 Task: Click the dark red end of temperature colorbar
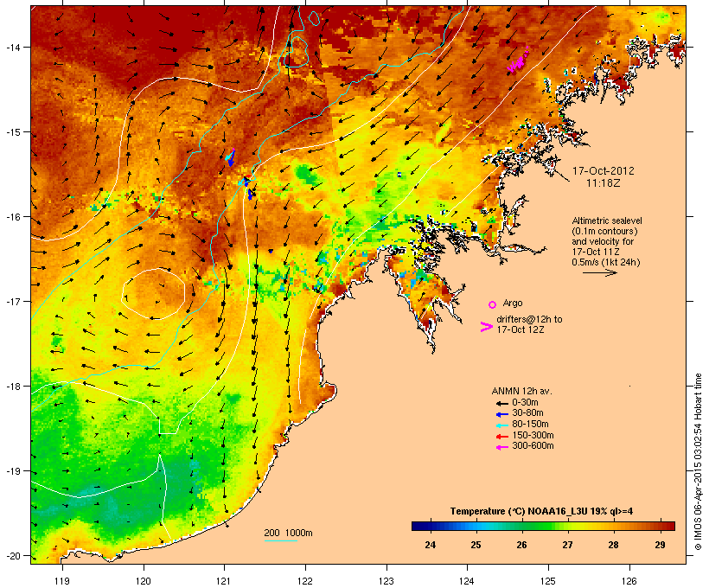[x=671, y=526]
